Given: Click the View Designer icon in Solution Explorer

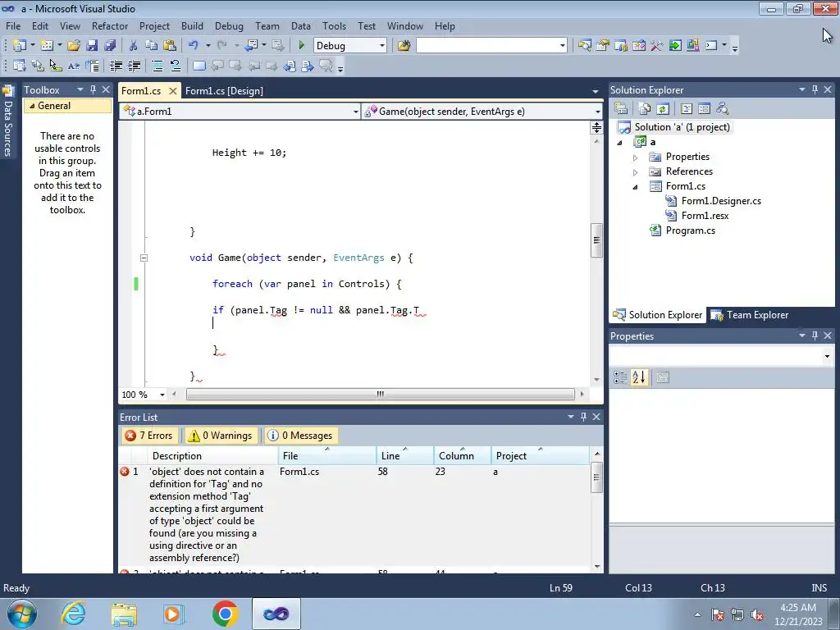Looking at the screenshot, I should tap(705, 109).
